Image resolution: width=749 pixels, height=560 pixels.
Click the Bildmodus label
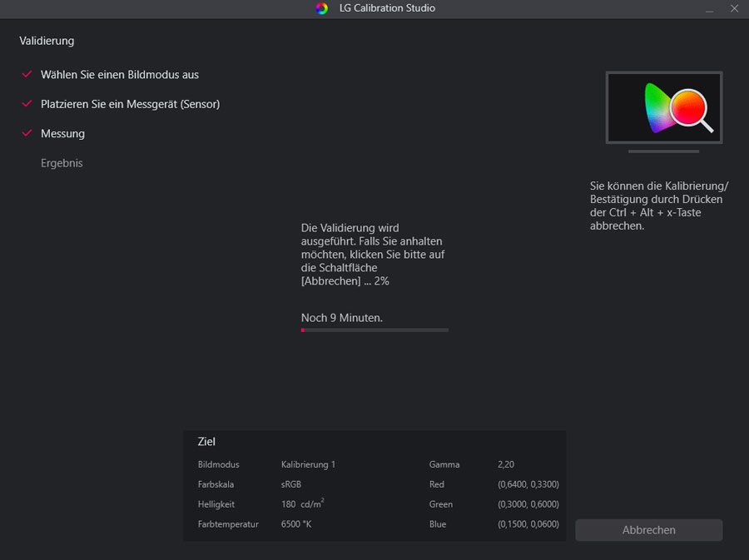[218, 464]
